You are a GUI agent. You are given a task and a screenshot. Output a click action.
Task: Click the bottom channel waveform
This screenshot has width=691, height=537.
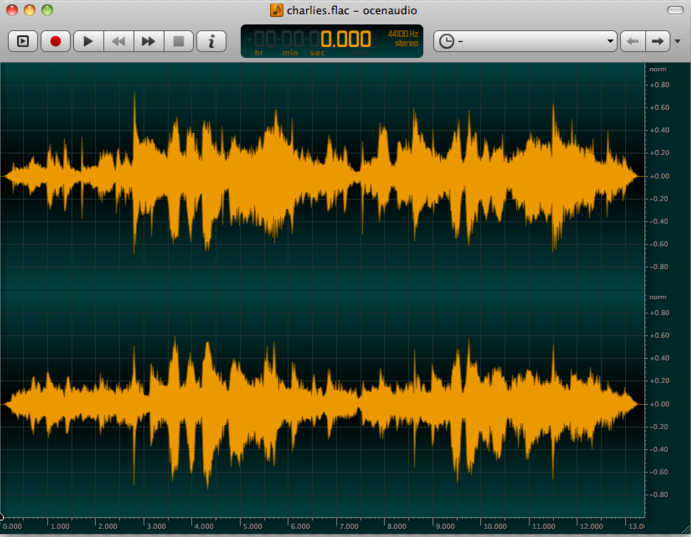(322, 404)
